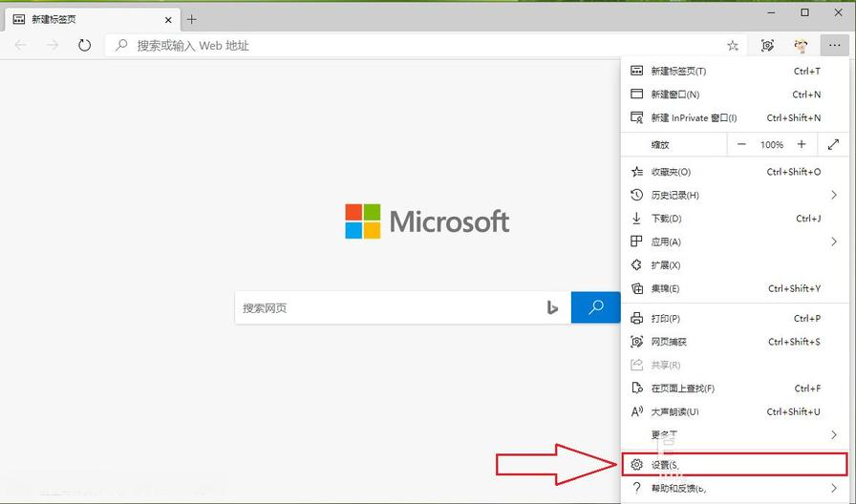Screen dimensions: 856x504
Task: Choose 网页捕获 web capture menu item
Action: (x=735, y=342)
